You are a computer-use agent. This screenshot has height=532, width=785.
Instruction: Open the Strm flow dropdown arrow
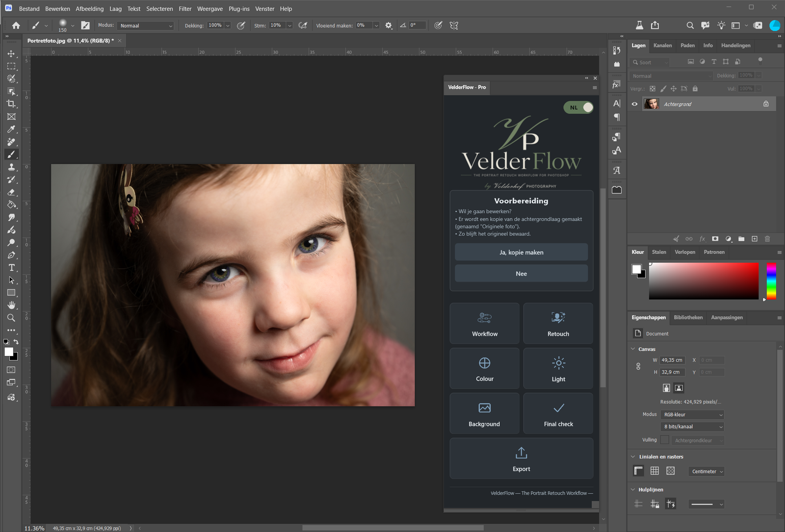click(x=289, y=25)
